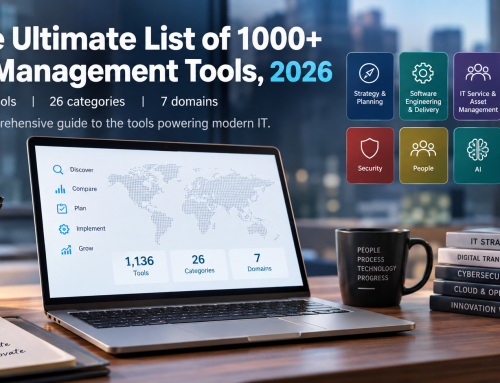500x383 pixels.
Task: Select the Discover label on laptop screen
Action: (81, 170)
